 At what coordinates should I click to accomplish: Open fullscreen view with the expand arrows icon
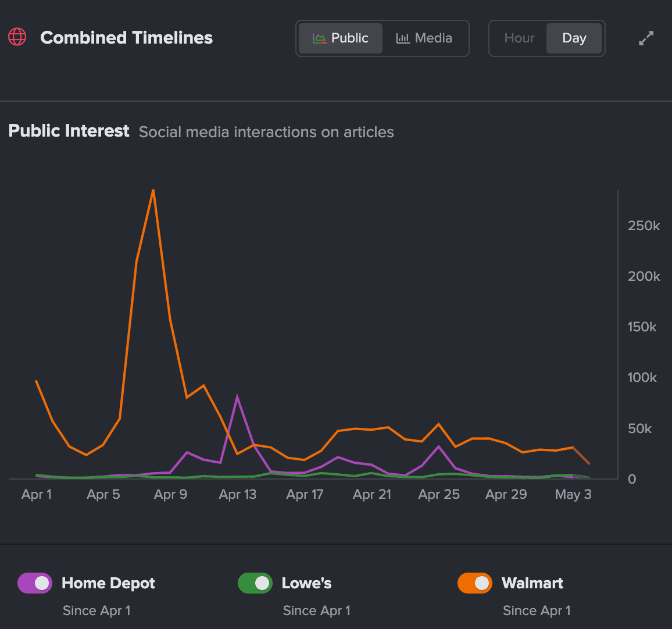tap(646, 37)
